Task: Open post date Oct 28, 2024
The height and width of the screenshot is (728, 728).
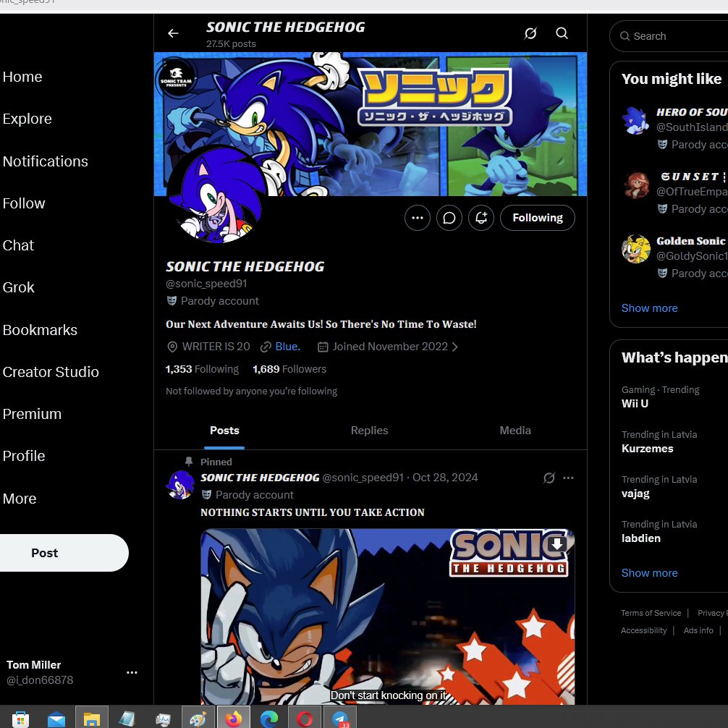Action: click(x=445, y=478)
